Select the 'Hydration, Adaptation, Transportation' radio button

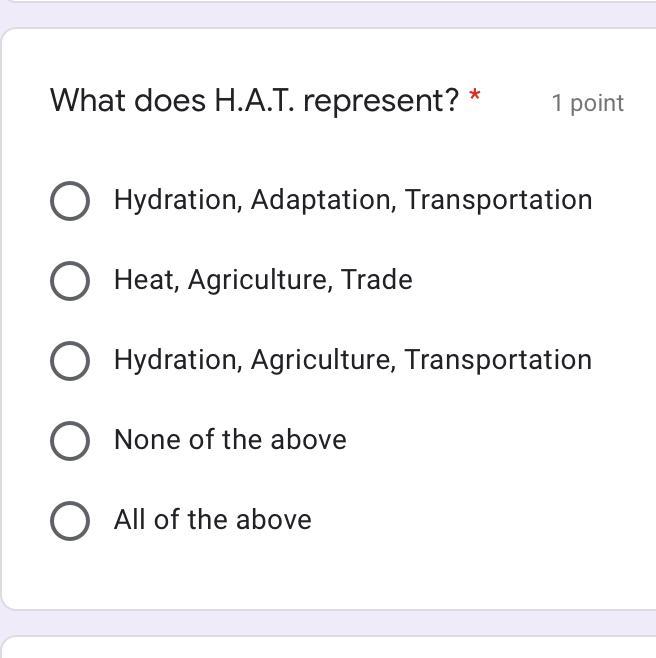69,200
